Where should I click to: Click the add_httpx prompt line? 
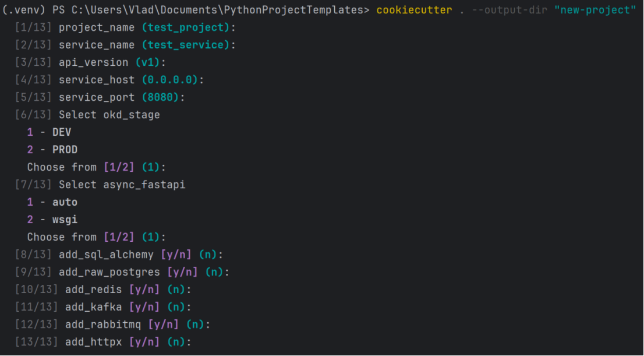[103, 342]
